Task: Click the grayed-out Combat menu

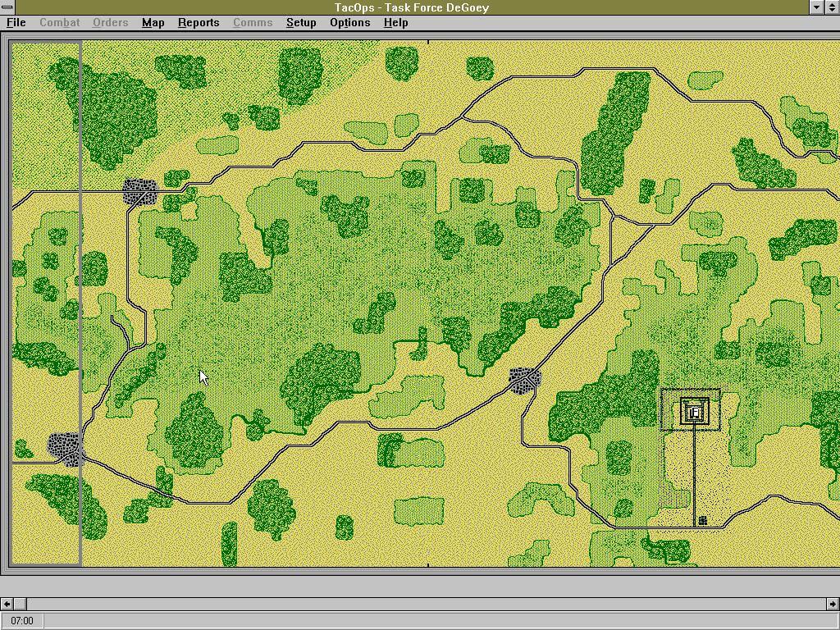Action: (x=59, y=22)
